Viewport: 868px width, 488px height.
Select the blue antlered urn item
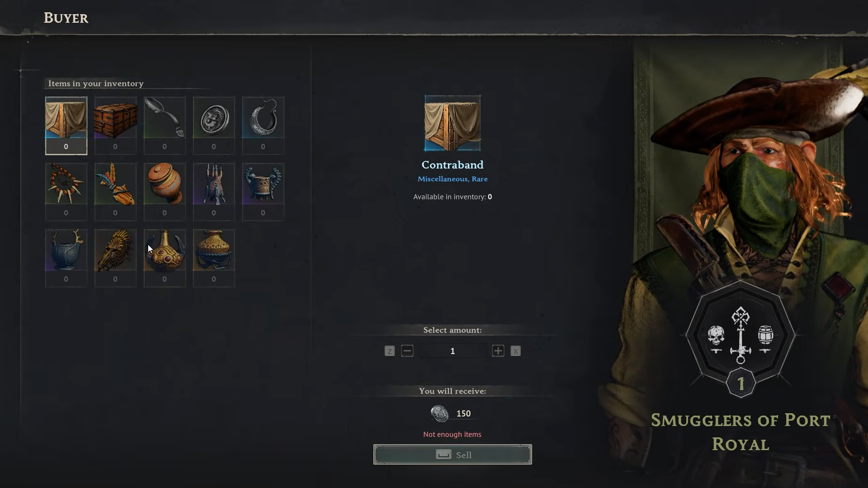(x=66, y=258)
